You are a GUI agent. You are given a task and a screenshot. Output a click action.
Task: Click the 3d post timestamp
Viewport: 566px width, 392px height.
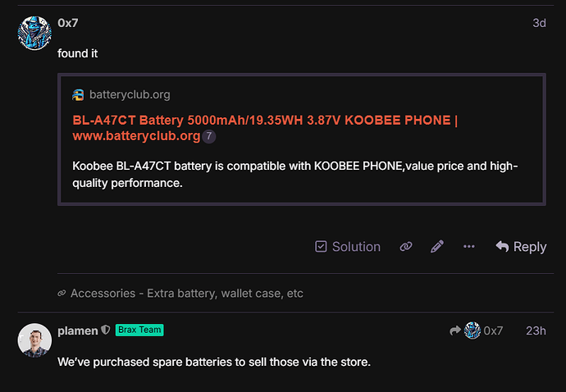pyautogui.click(x=539, y=23)
